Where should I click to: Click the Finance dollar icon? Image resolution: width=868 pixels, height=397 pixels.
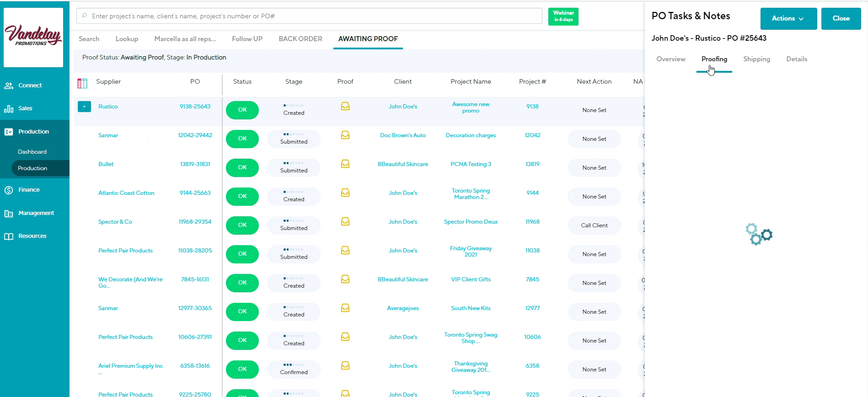pos(9,190)
